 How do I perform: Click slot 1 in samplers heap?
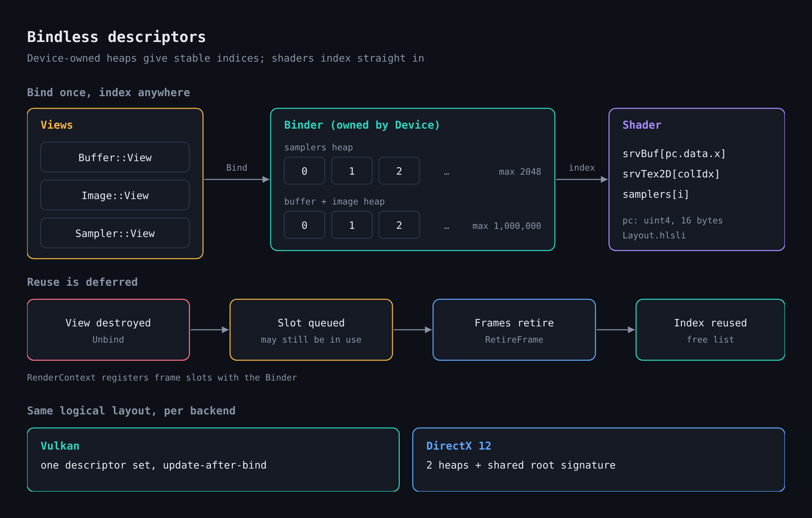(352, 171)
